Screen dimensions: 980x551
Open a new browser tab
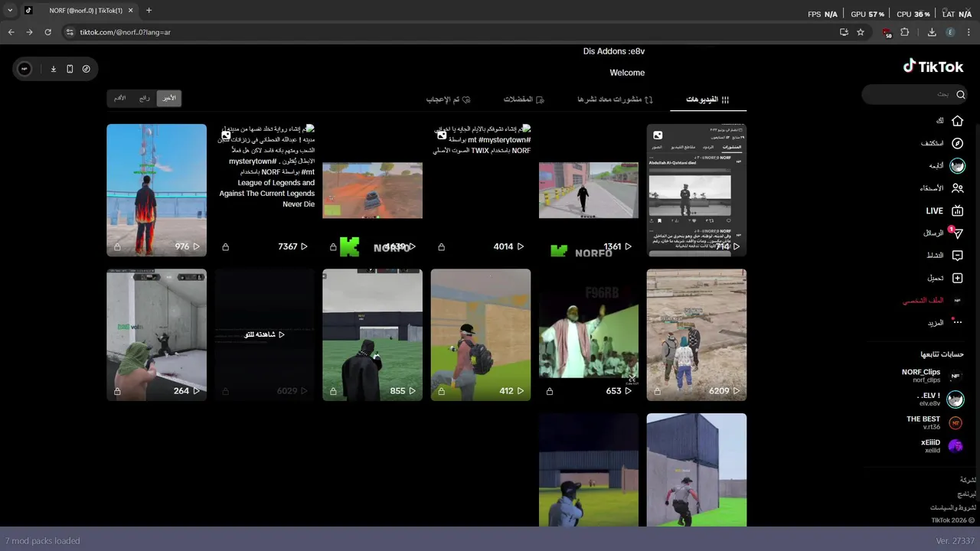149,10
